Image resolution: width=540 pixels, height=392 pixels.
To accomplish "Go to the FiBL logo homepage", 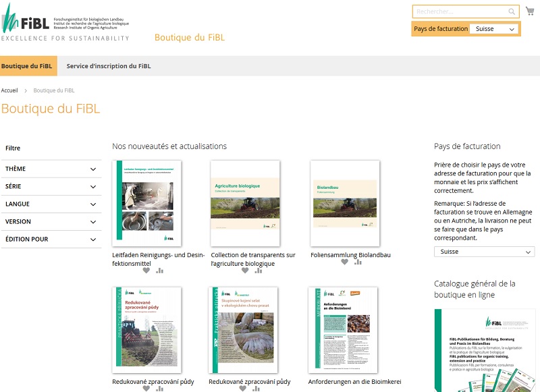I will pyautogui.click(x=65, y=22).
